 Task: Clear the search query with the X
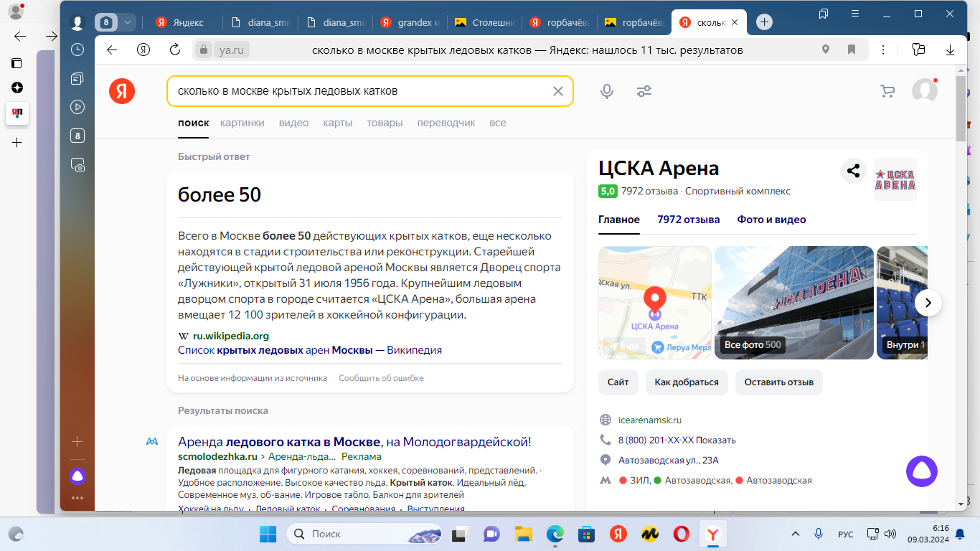(x=557, y=91)
